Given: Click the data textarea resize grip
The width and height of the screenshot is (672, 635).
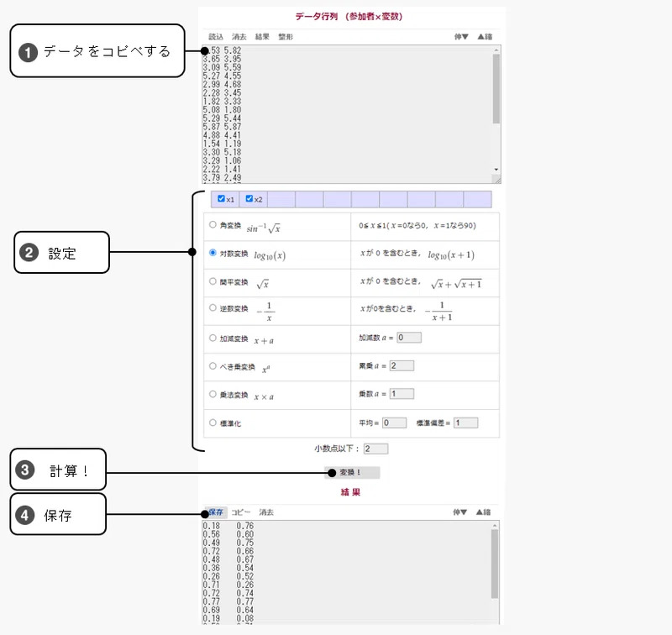Looking at the screenshot, I should (x=496, y=180).
